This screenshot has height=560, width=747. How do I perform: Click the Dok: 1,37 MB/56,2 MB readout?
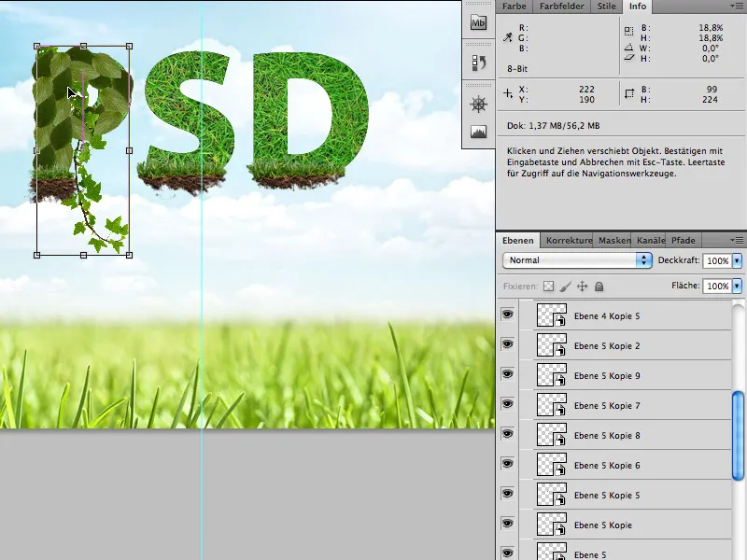coord(553,126)
